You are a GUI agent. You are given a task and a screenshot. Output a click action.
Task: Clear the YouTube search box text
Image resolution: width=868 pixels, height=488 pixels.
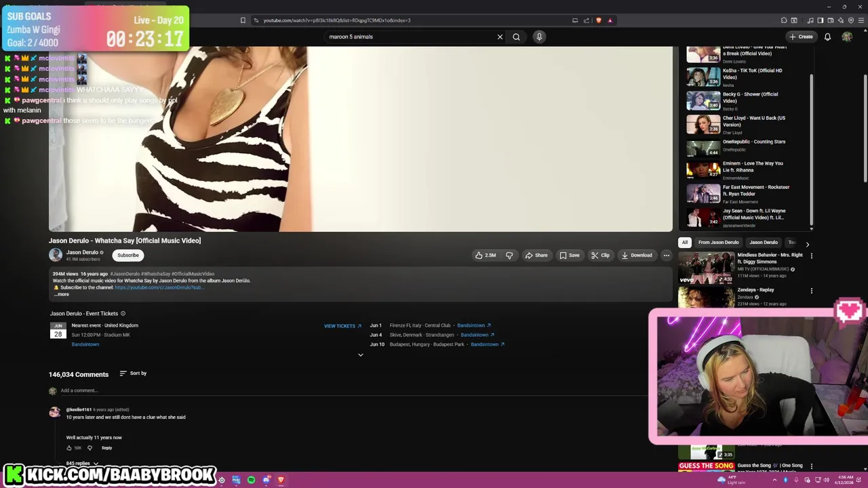500,37
